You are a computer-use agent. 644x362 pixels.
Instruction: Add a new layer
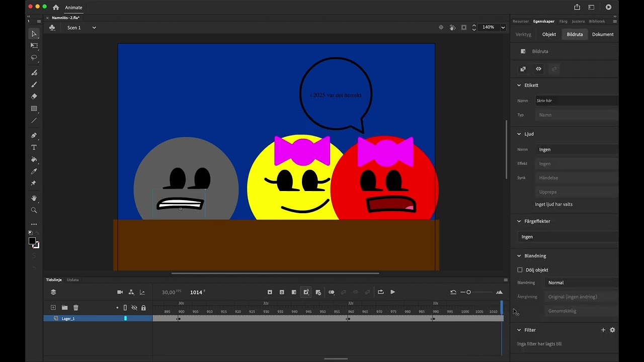[53, 308]
